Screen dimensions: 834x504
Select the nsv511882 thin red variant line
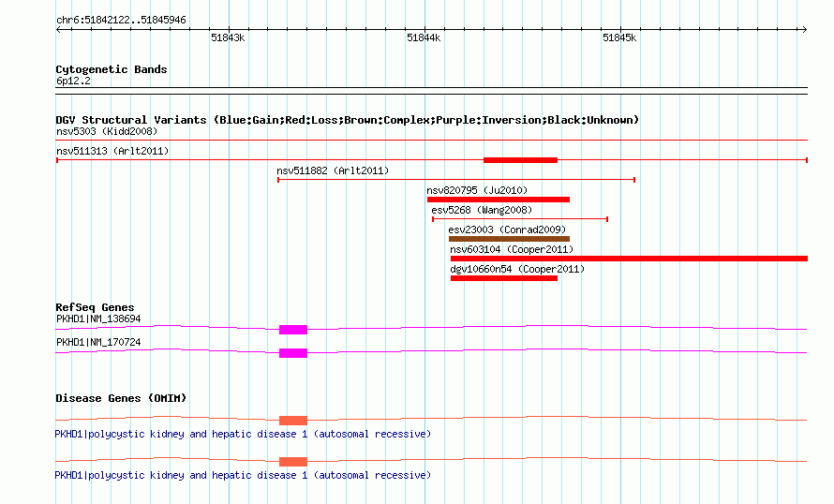pos(456,180)
